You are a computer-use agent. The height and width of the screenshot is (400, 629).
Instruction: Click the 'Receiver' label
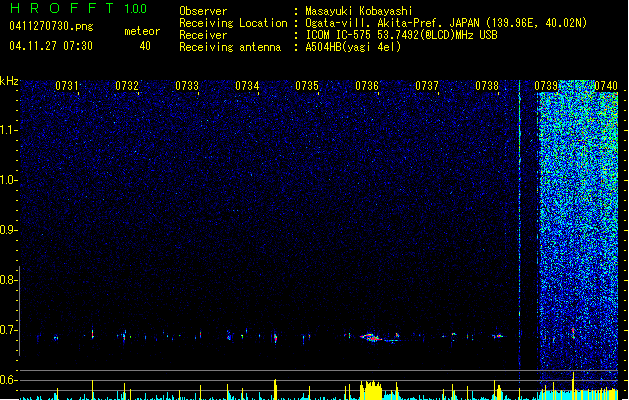203,35
